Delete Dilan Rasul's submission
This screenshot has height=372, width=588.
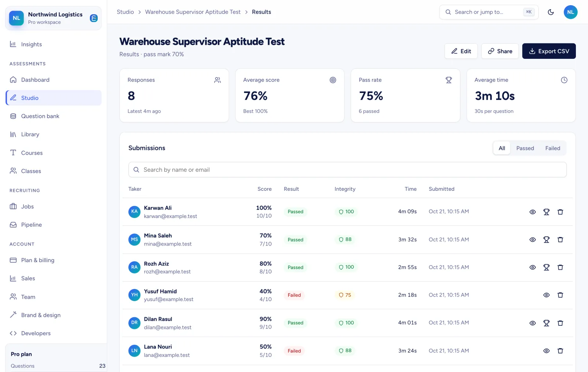[560, 323]
